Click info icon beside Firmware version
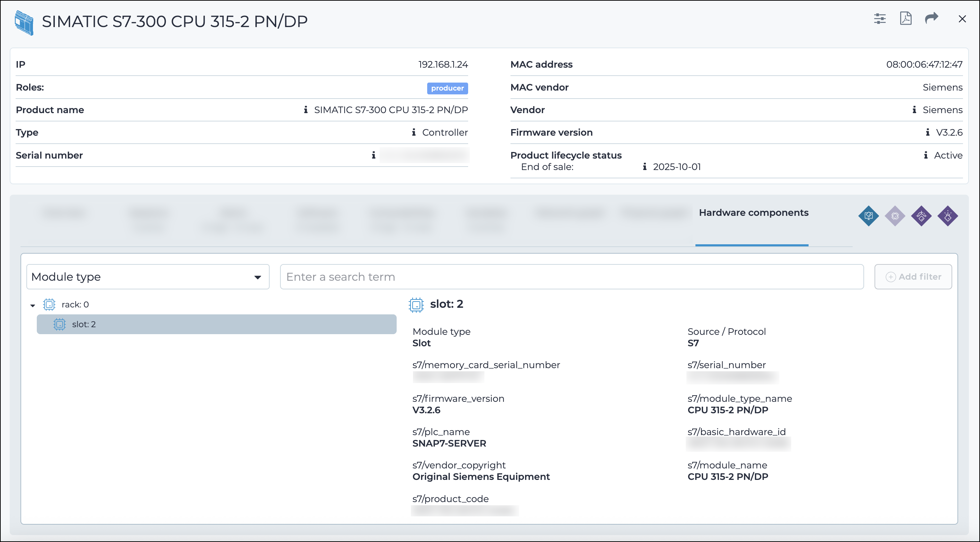The height and width of the screenshot is (542, 980). tap(928, 132)
